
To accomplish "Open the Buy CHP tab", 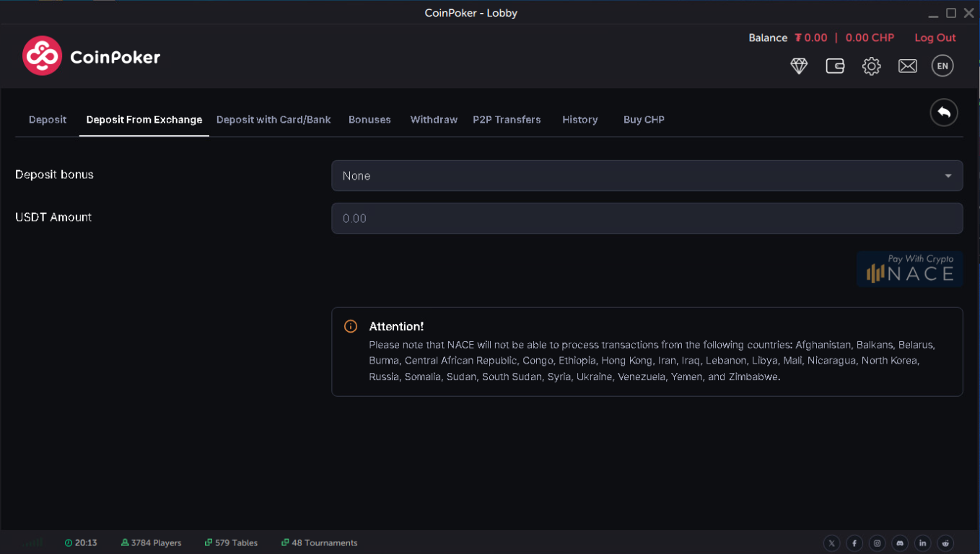I will point(644,120).
